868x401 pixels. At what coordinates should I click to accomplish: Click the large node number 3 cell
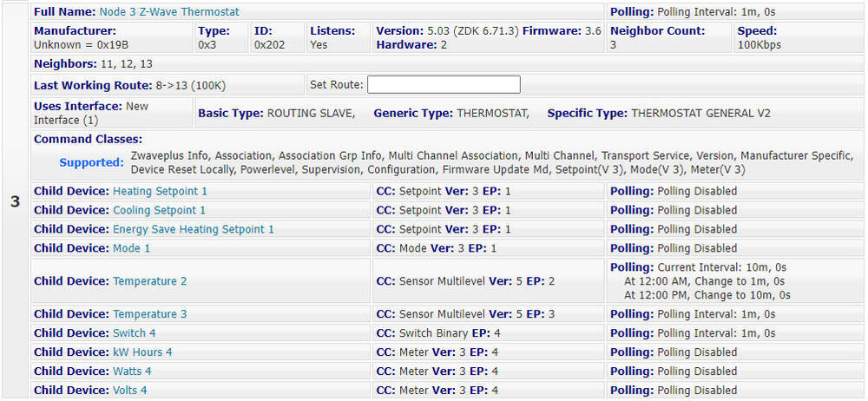point(15,201)
